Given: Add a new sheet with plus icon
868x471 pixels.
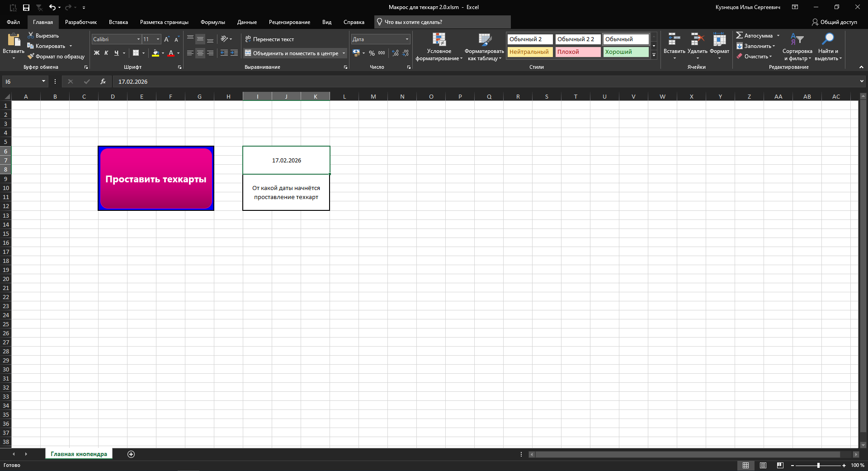Looking at the screenshot, I should pyautogui.click(x=131, y=454).
